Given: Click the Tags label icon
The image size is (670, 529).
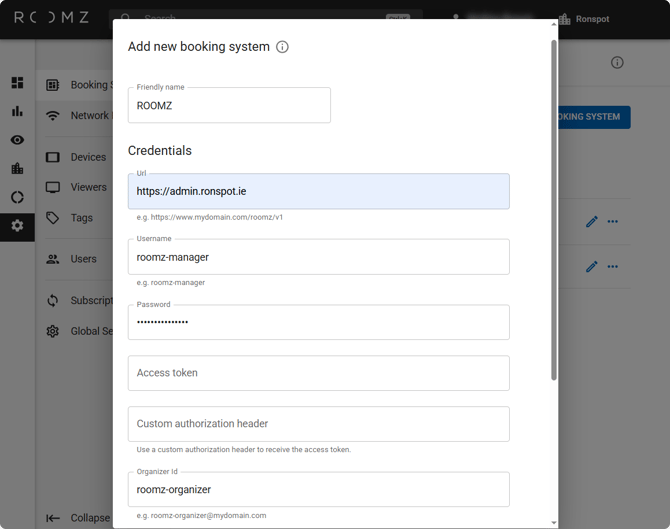Looking at the screenshot, I should (53, 218).
